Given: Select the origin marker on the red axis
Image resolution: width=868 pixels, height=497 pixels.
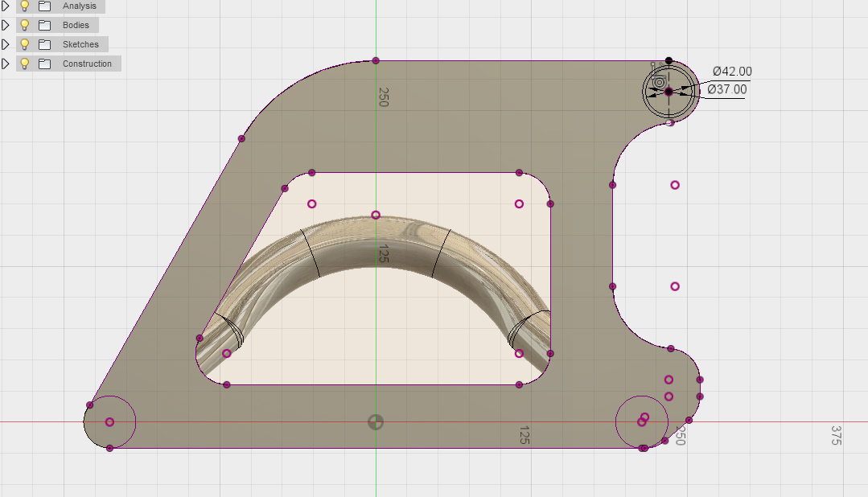Looking at the screenshot, I should (376, 421).
